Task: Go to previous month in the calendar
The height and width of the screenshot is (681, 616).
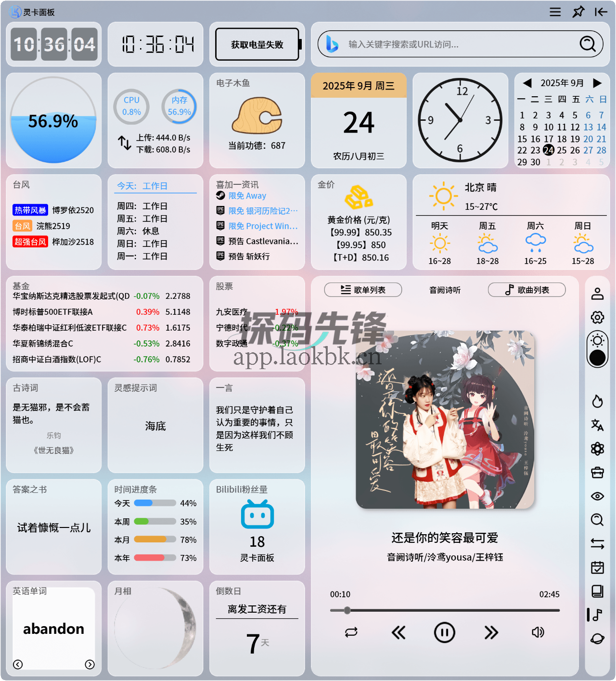Action: click(x=527, y=83)
